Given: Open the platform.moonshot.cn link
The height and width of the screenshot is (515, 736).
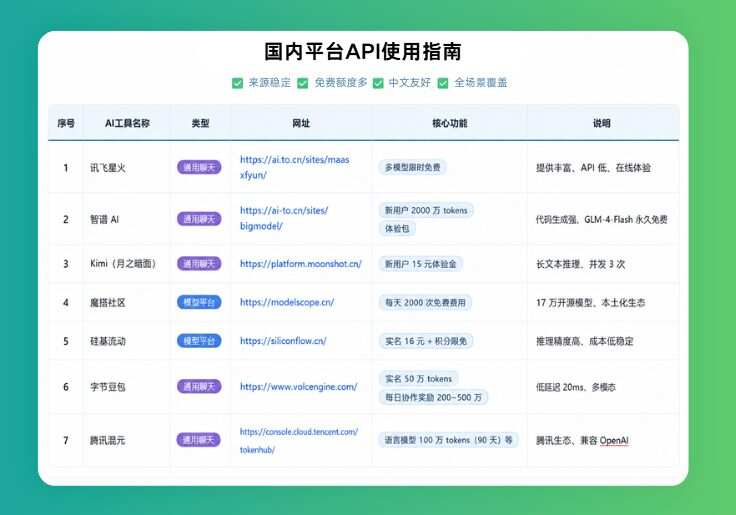Looking at the screenshot, I should (x=301, y=264).
